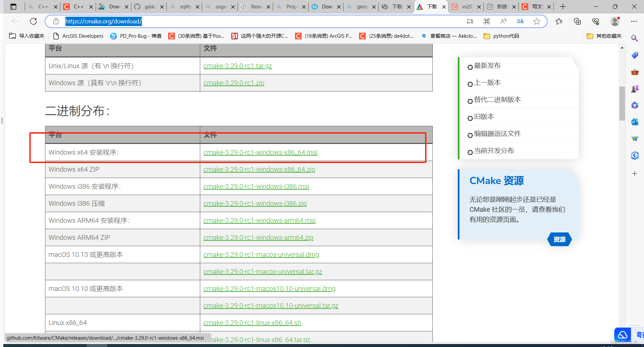The height and width of the screenshot is (347, 644).
Task: Open the settings and more menu
Action: pos(634,21)
